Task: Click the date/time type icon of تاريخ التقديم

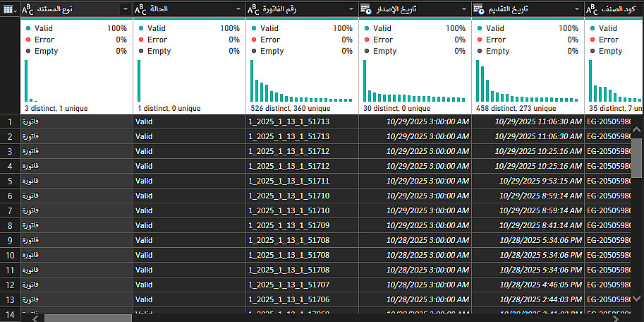Action: point(479,9)
